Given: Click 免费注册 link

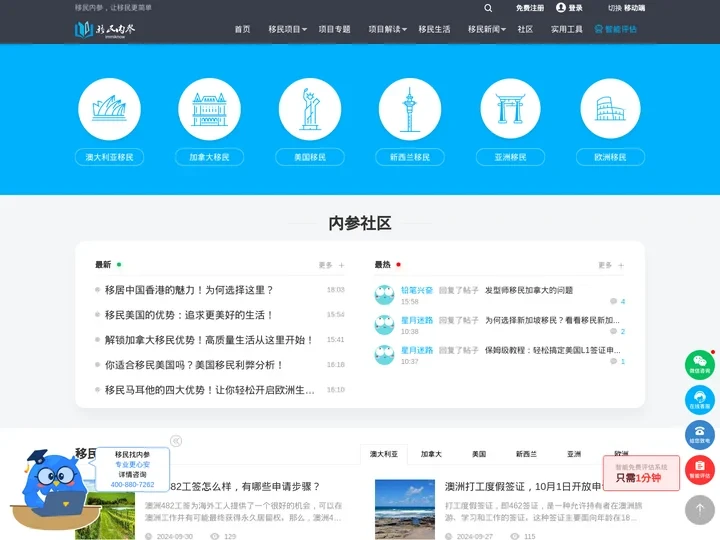Looking at the screenshot, I should pyautogui.click(x=529, y=8).
